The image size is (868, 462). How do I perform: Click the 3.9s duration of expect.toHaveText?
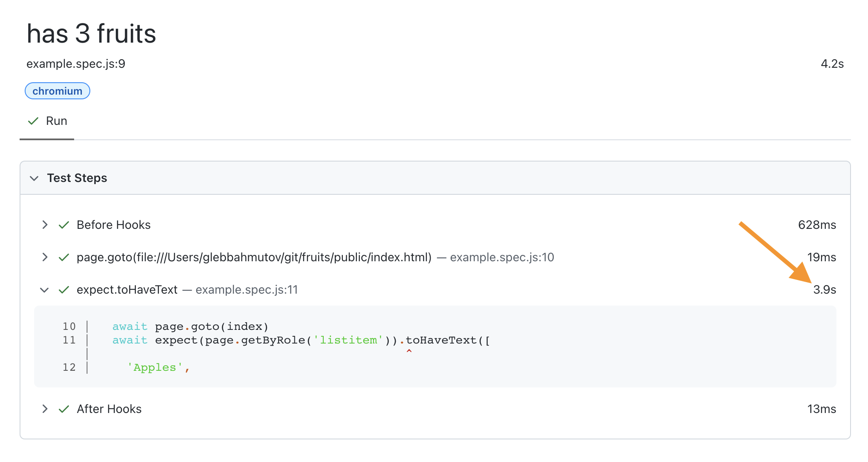point(825,290)
